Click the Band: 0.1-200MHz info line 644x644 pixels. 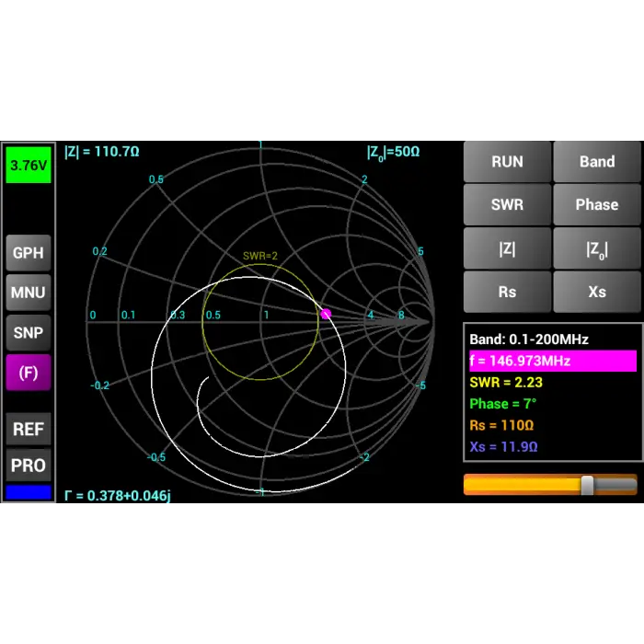pos(529,339)
